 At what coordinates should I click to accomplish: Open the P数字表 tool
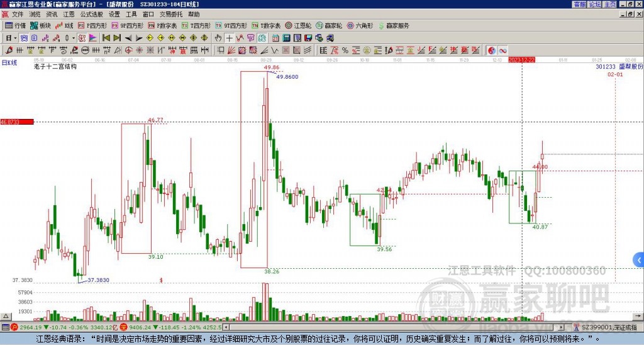coord(162,25)
